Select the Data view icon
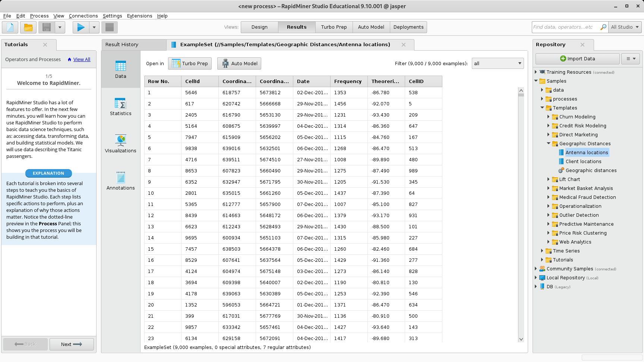This screenshot has height=362, width=644. click(120, 70)
